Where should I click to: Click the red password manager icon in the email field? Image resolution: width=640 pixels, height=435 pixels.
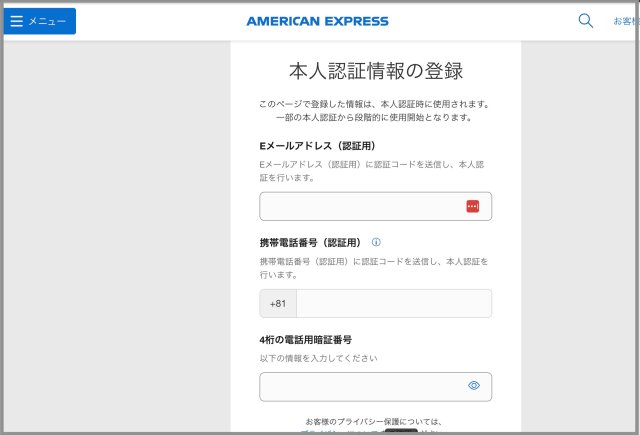coord(473,206)
